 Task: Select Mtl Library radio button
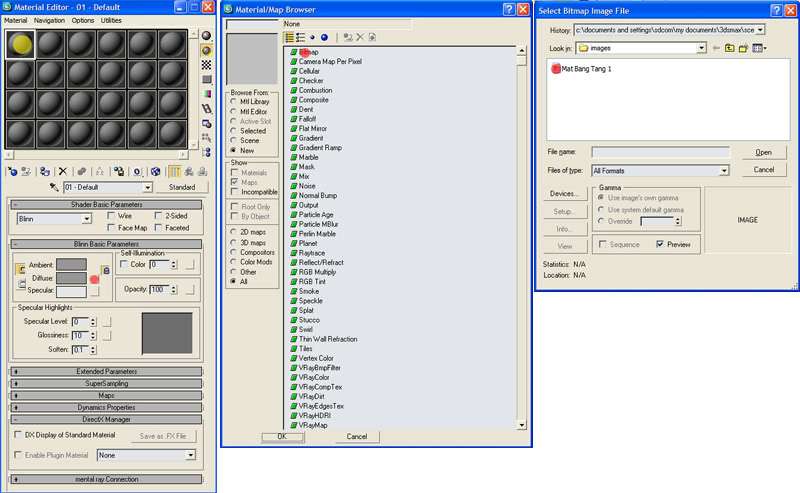233,102
